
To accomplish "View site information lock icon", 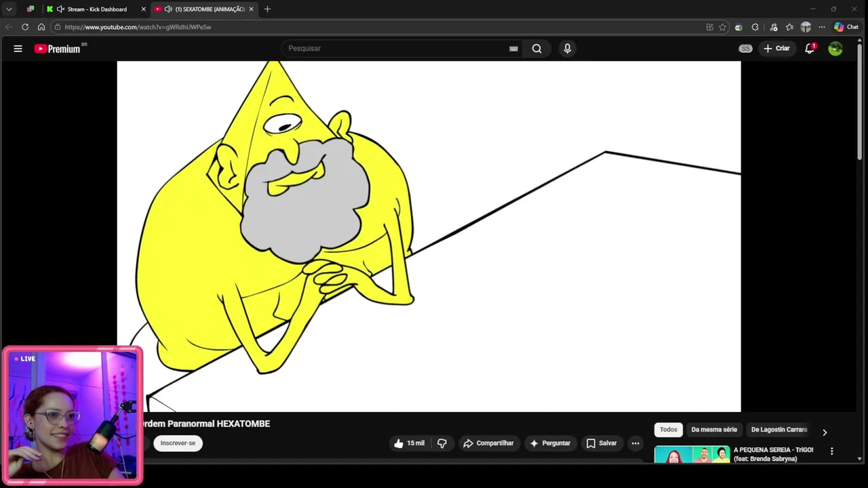I will tap(58, 27).
